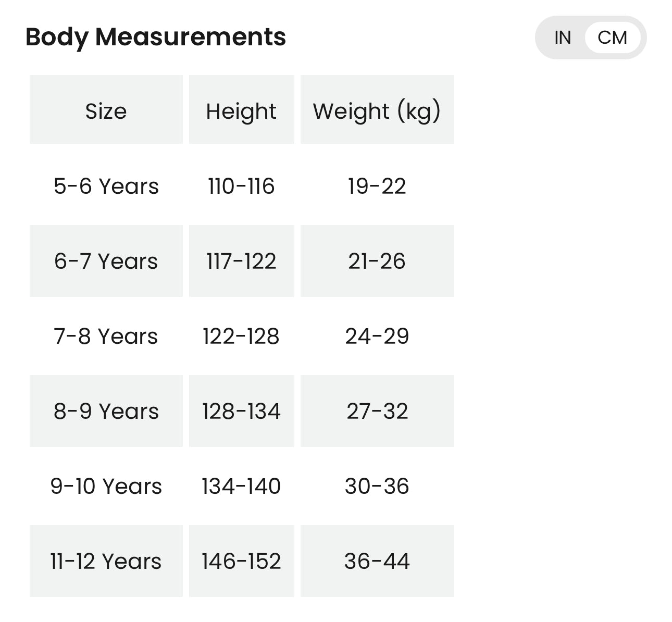Click the 30-36 weight cell

point(377,486)
